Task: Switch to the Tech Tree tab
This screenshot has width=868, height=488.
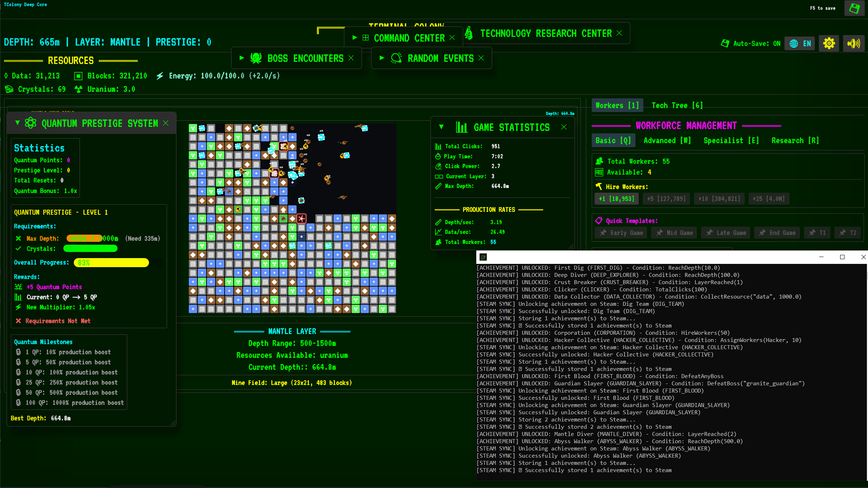Action: [x=677, y=105]
